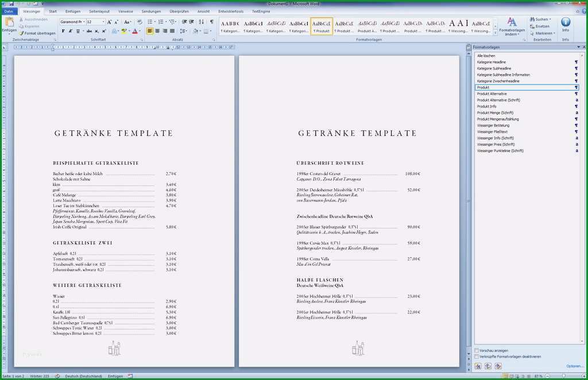Click Optionen... link in styles pane
This screenshot has height=380, width=588.
coord(574,366)
